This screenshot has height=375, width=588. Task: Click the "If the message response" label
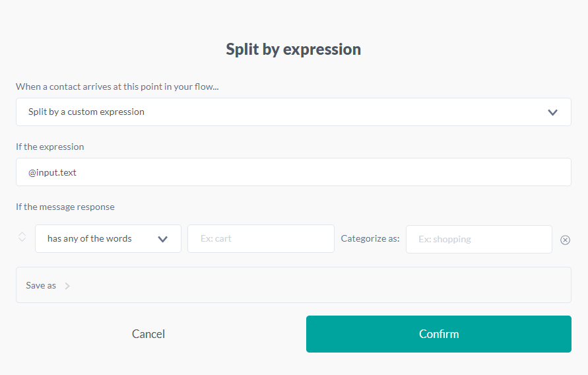65,207
